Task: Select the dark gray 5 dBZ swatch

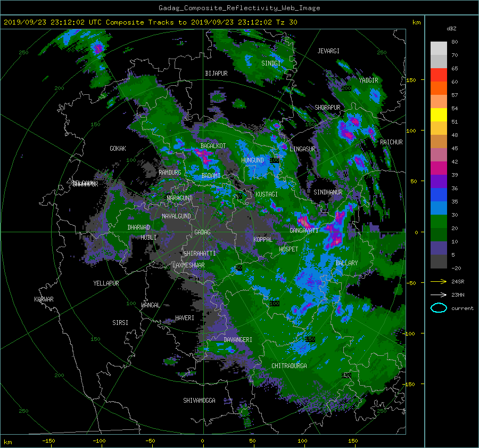Action: [x=439, y=261]
